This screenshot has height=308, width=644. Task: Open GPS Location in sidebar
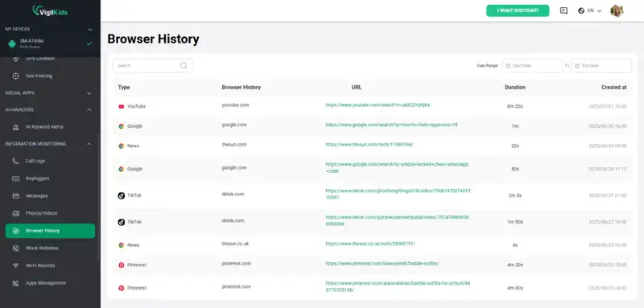click(40, 59)
